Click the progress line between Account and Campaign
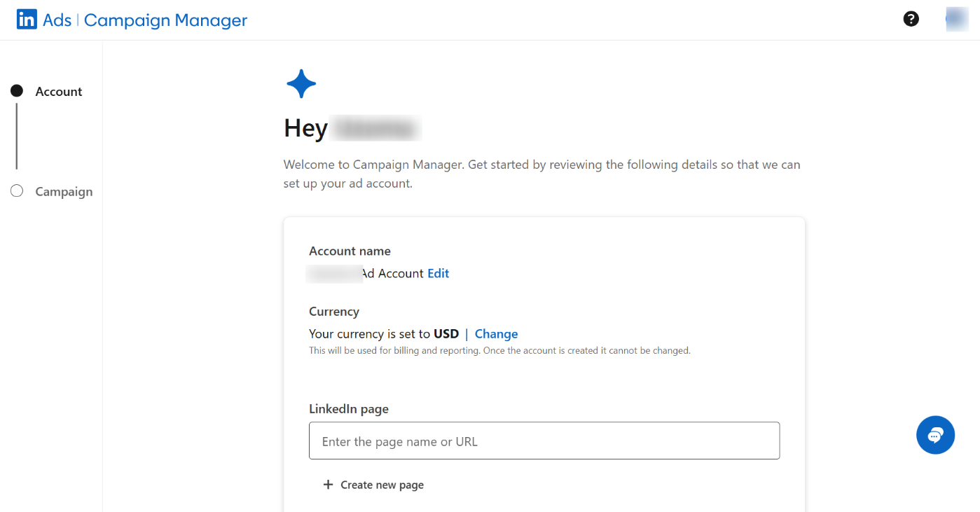 pyautogui.click(x=16, y=140)
